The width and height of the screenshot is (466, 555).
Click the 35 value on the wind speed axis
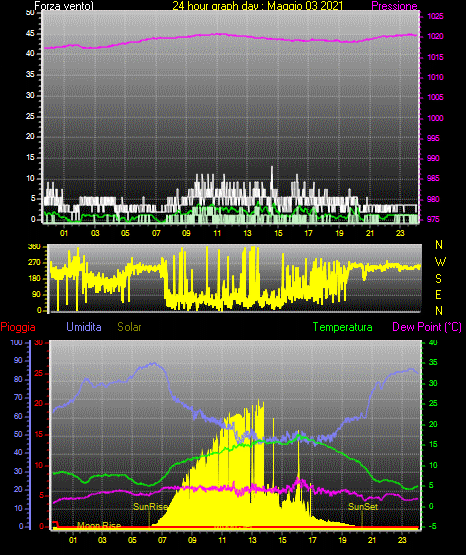click(x=30, y=75)
